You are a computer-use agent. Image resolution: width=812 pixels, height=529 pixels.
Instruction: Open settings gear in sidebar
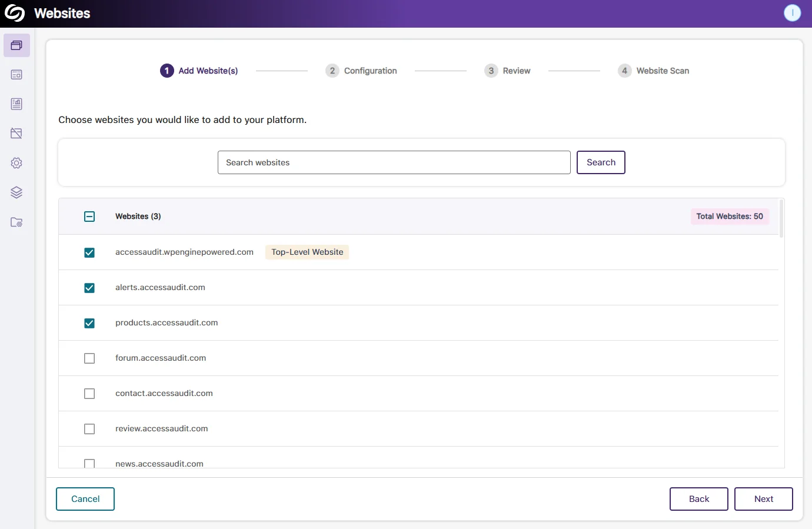coord(16,163)
